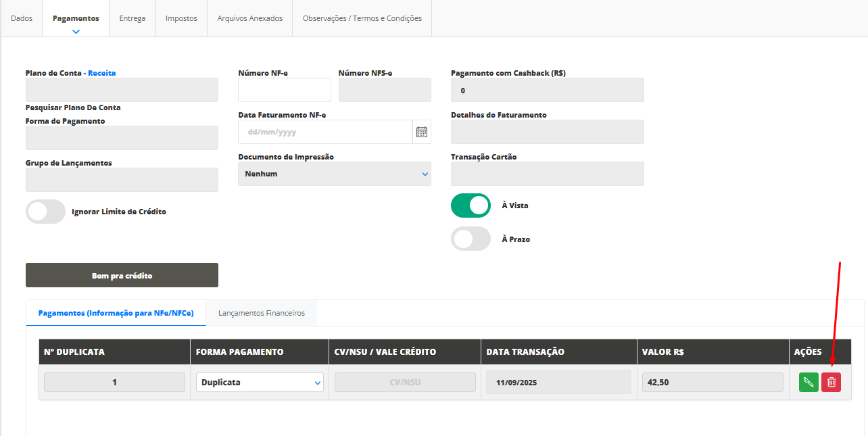This screenshot has width=868, height=436.
Task: Open the Documento de Impressão dropdown
Action: [x=335, y=174]
